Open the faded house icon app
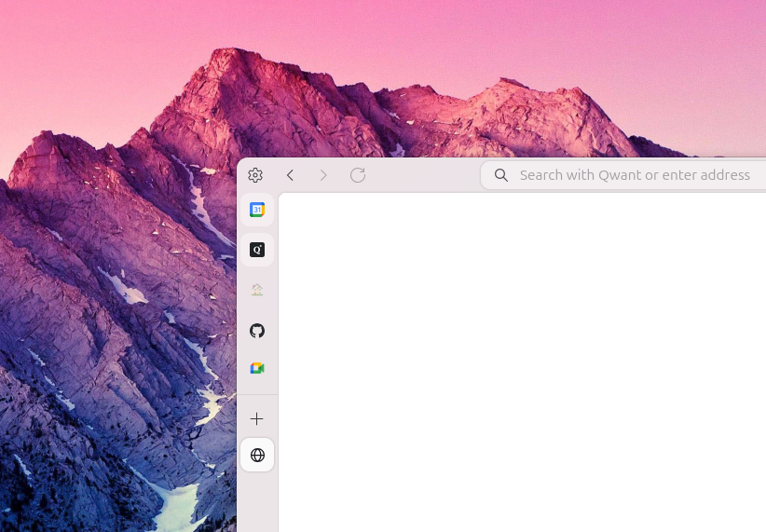 [x=257, y=290]
